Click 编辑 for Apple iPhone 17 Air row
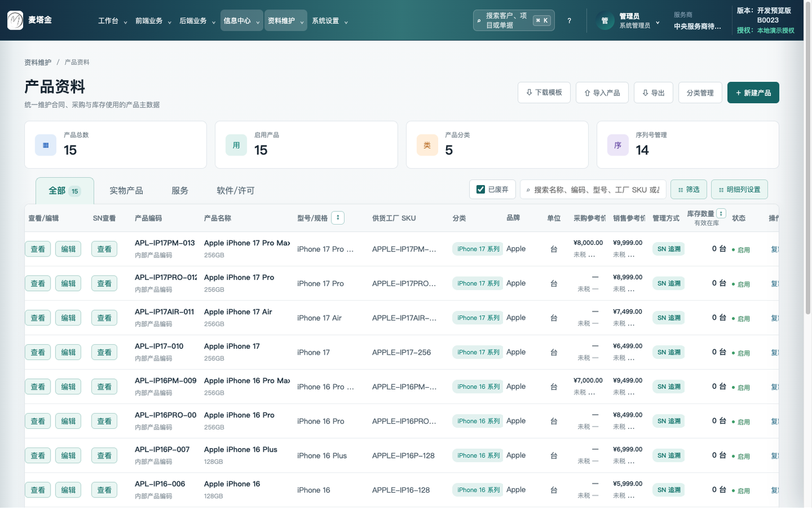Screen dimensions: 812x509 (x=68, y=318)
